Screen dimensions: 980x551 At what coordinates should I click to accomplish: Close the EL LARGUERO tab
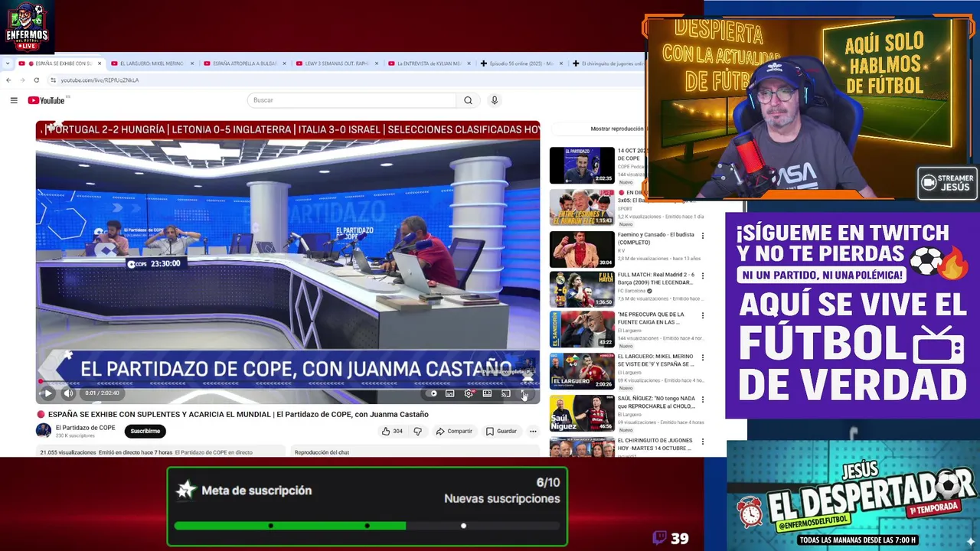pos(192,64)
